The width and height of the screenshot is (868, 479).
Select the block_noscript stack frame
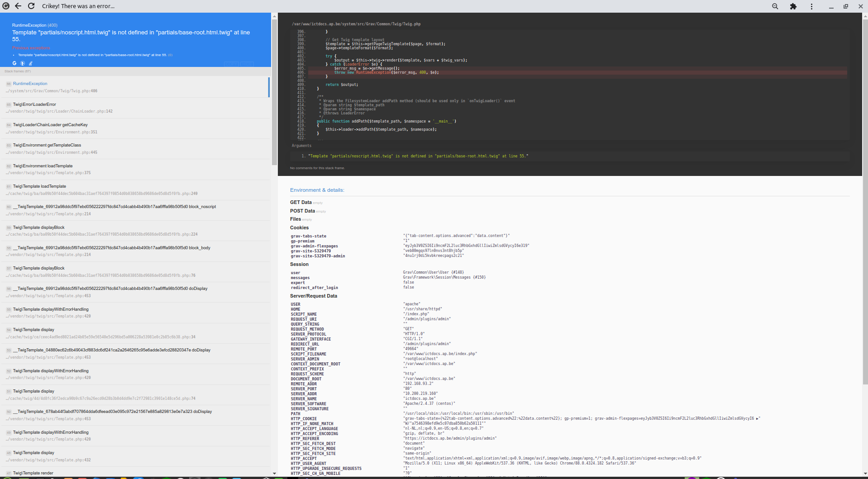[x=135, y=210]
